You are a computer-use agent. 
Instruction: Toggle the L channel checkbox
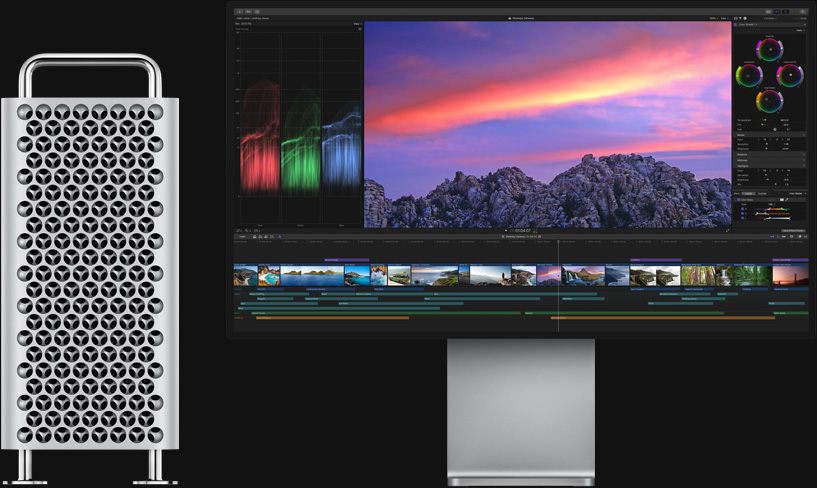coord(742,218)
